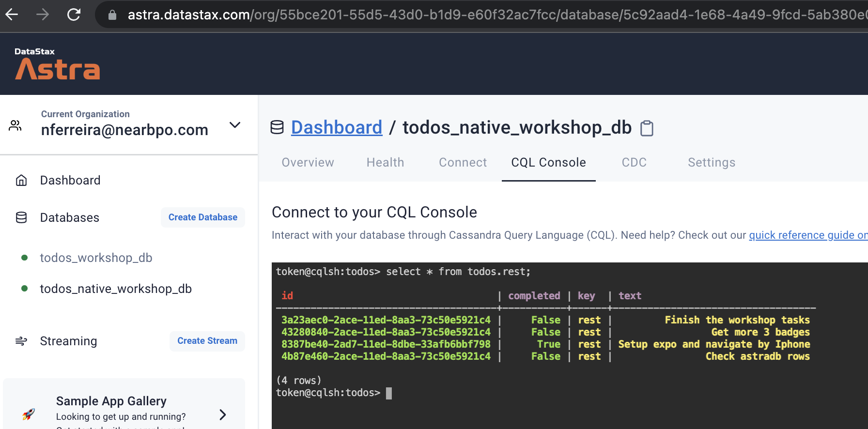Open Dashboard in the sidebar
The width and height of the screenshot is (868, 429).
pyautogui.click(x=70, y=180)
